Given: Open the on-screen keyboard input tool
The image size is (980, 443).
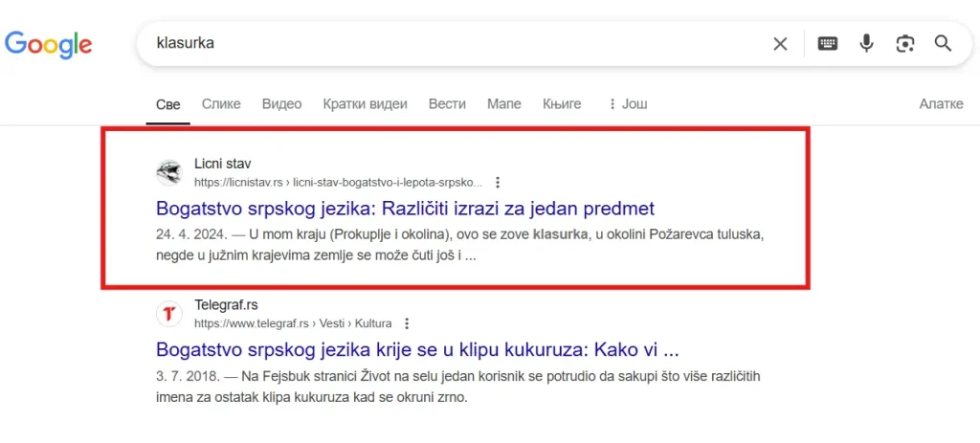Looking at the screenshot, I should coord(828,43).
